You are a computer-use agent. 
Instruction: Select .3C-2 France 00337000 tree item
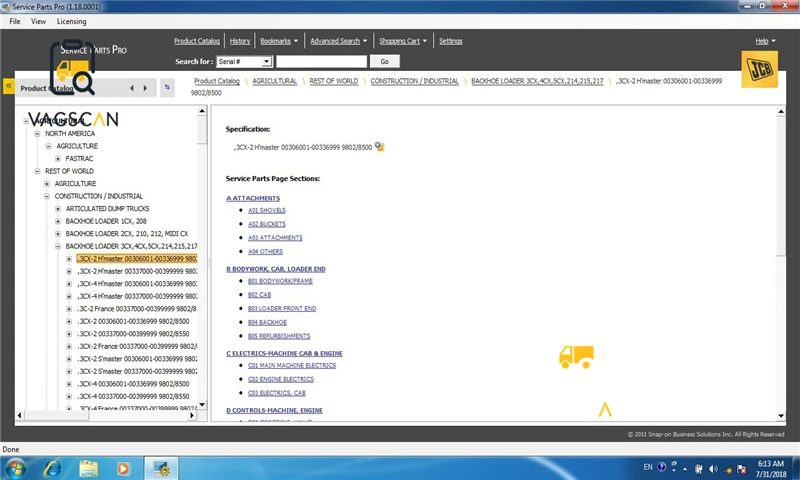point(137,309)
